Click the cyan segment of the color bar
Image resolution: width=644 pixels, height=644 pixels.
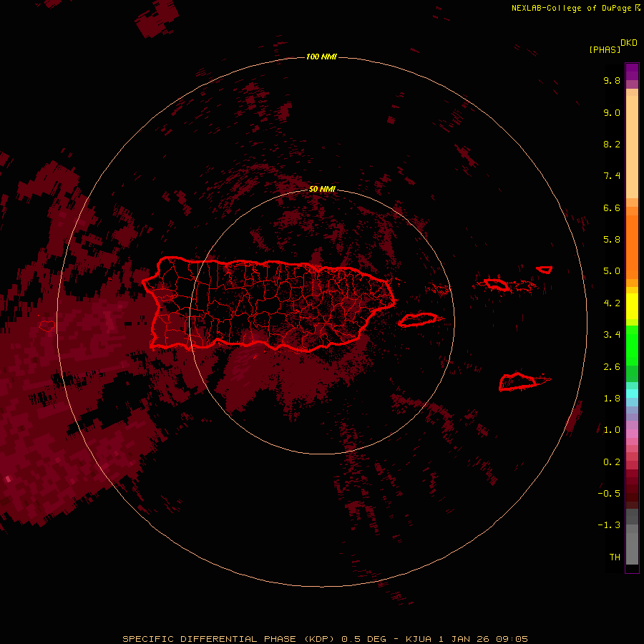632,393
